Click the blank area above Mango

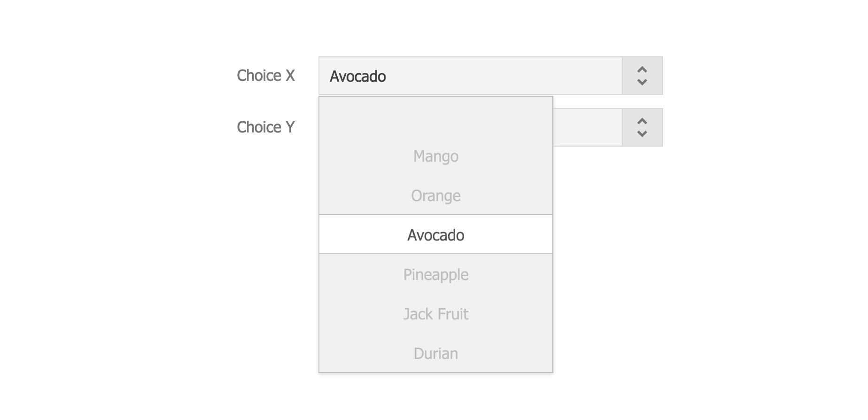[x=436, y=117]
